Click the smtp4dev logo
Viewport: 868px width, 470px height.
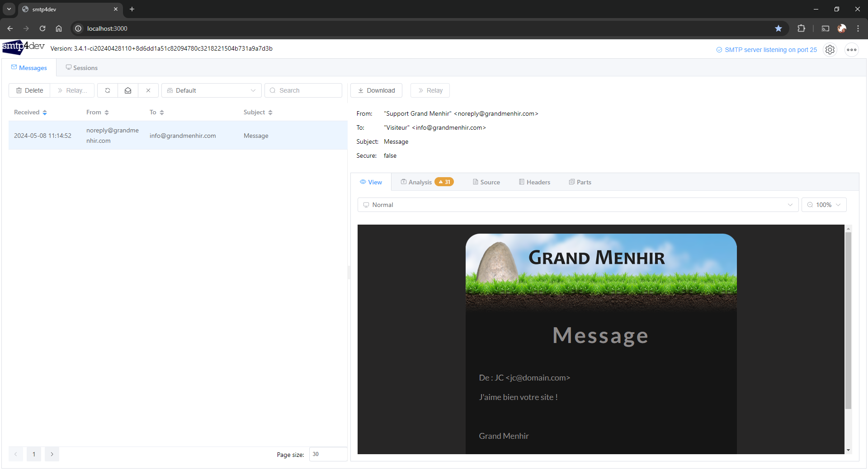[x=24, y=47]
